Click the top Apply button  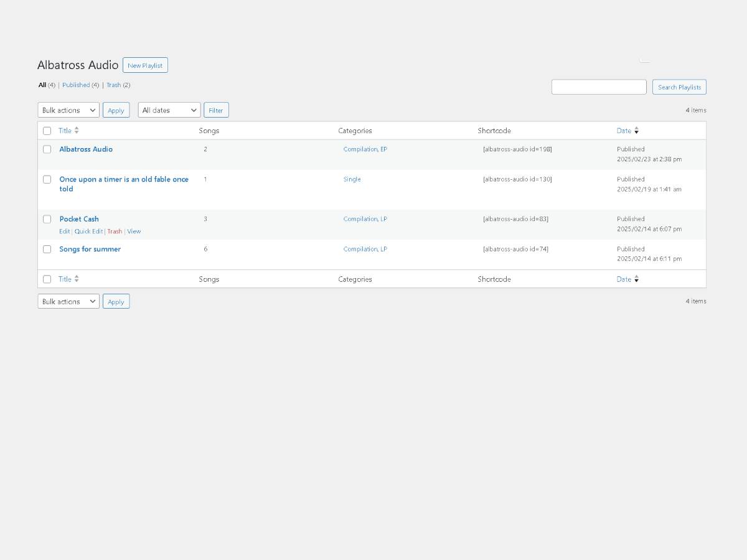(x=116, y=110)
